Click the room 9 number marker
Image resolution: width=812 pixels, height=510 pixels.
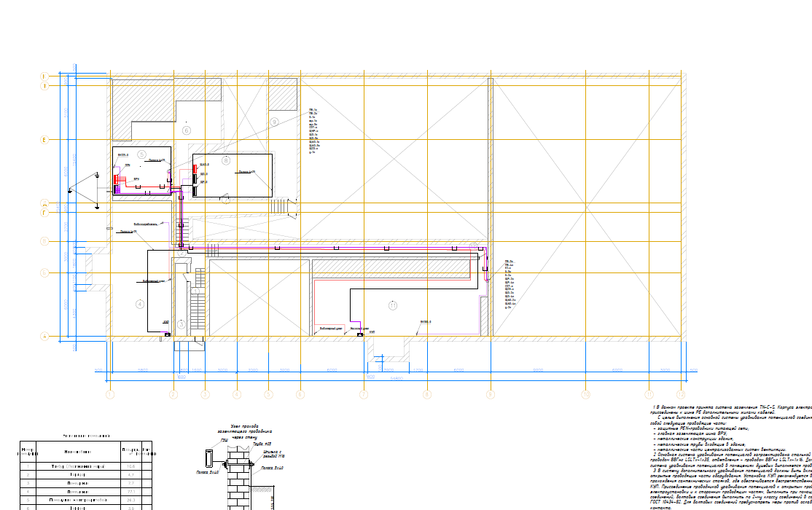[274, 122]
